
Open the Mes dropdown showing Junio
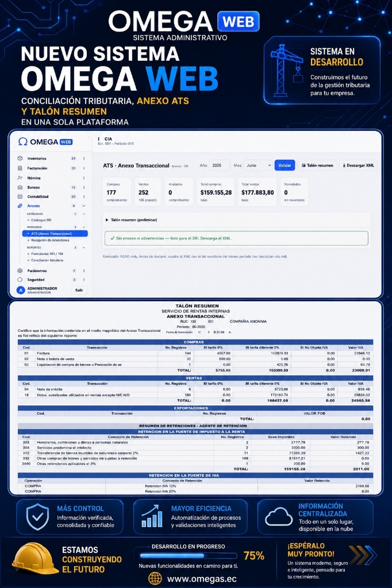pos(258,165)
